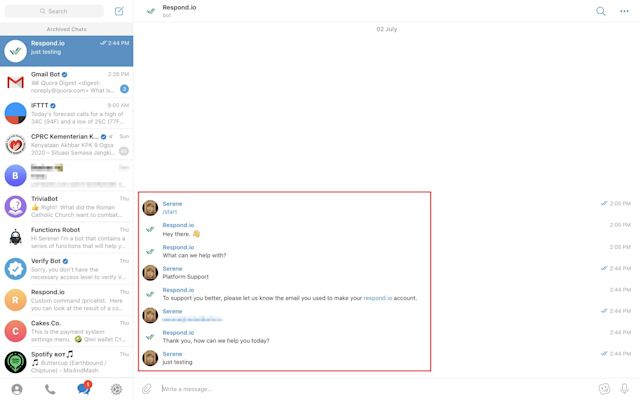Open the Verify Bot conversation
Viewport: 640px width, 400px height.
(67, 269)
